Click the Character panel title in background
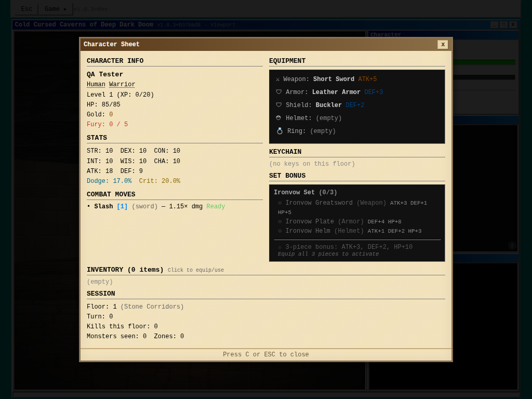Image resolution: width=532 pixels, height=399 pixels. click(385, 35)
